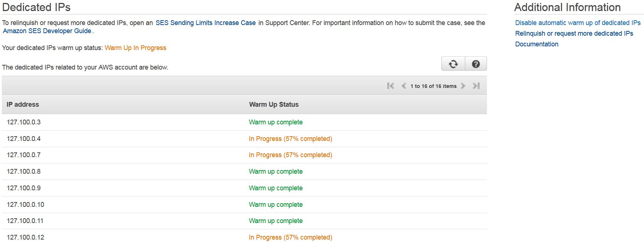Select IP address 127.100.0.8
644x244 pixels.
tap(24, 171)
